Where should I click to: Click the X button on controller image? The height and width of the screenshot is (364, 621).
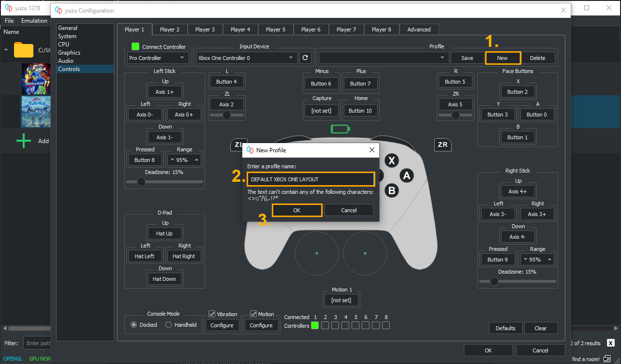point(392,160)
